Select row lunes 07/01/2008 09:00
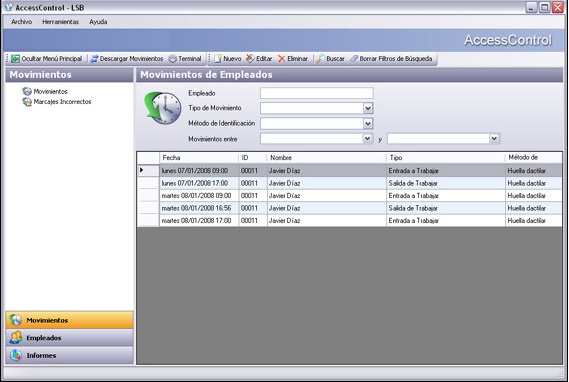The image size is (569, 382). 350,171
